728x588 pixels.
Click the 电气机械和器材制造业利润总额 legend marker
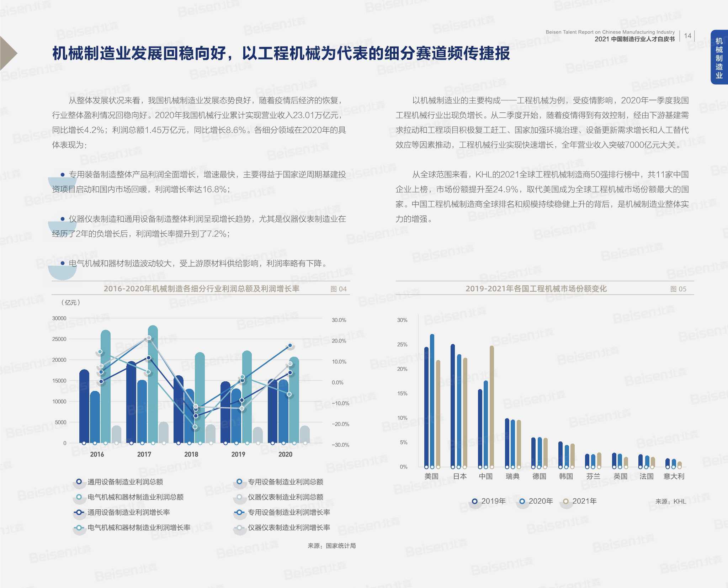[79, 497]
